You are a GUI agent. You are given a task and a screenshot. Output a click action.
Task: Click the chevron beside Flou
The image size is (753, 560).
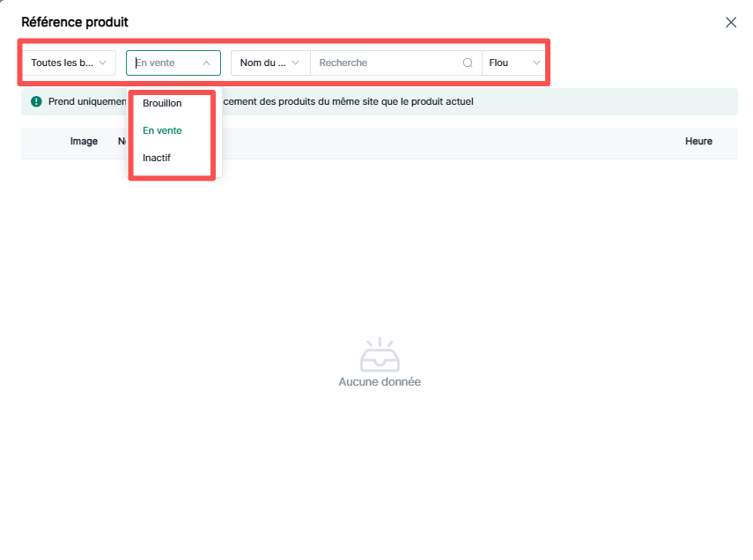pos(536,63)
